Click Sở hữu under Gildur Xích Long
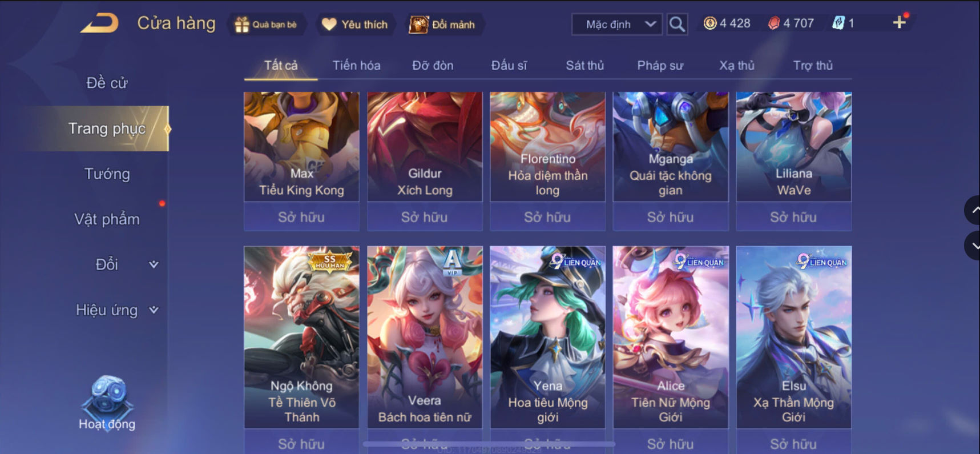980x454 pixels. pos(425,217)
